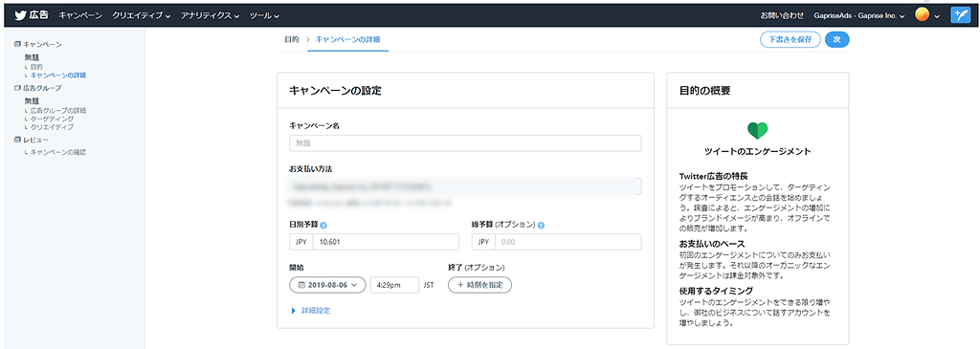Select ターゲティング in the sidebar
The image size is (980, 349).
click(x=52, y=119)
